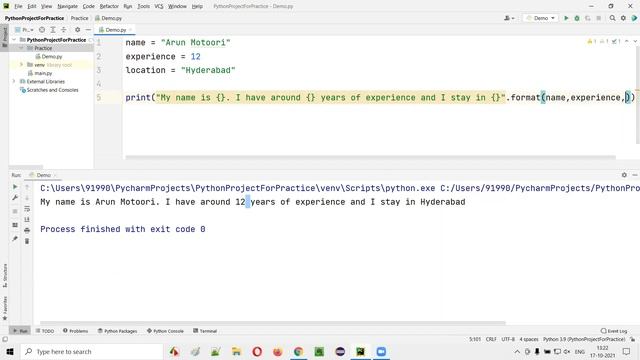Screen dimensions: 640x360
Task: Click Practice breadcrumb in navigation bar
Action: tap(79, 18)
